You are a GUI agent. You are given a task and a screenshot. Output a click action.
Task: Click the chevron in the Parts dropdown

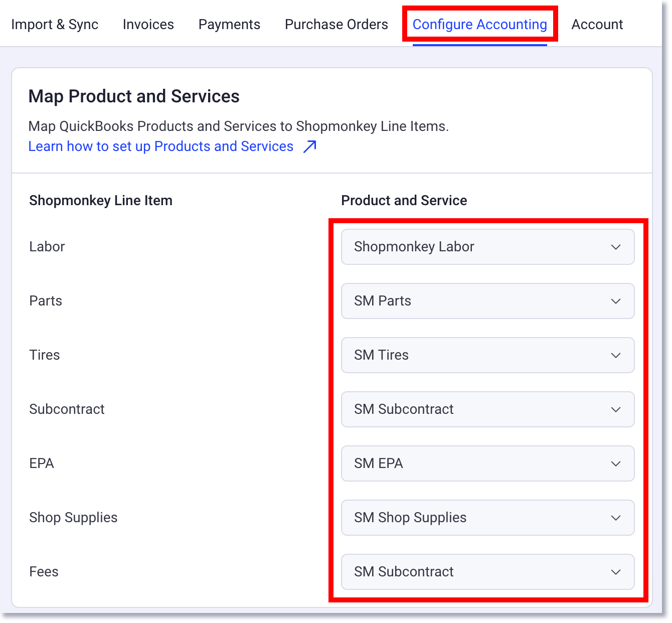pos(616,301)
